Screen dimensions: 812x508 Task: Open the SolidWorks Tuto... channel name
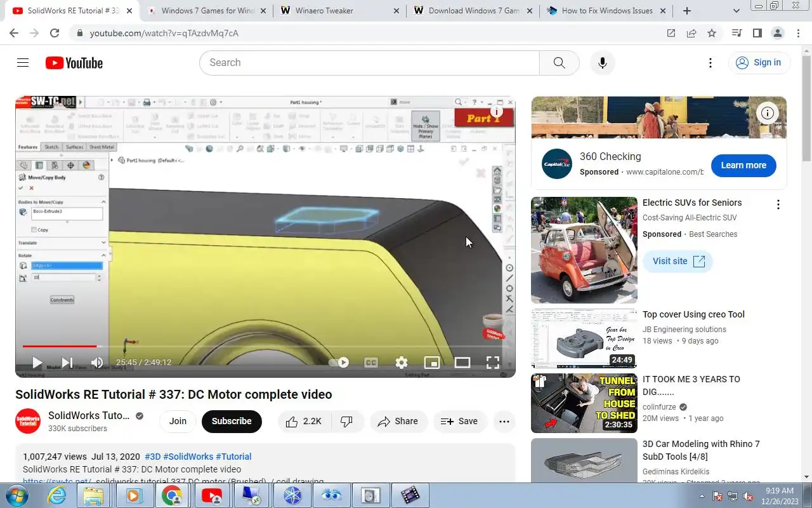click(x=89, y=415)
